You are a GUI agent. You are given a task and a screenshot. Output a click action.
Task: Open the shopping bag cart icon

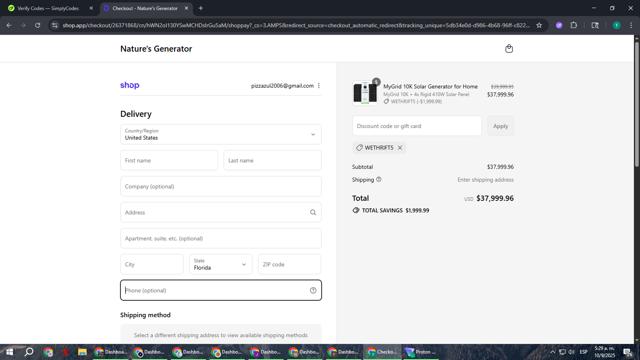click(x=509, y=49)
